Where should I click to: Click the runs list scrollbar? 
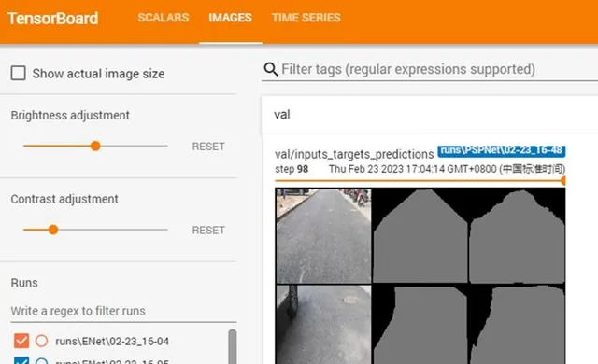233,346
